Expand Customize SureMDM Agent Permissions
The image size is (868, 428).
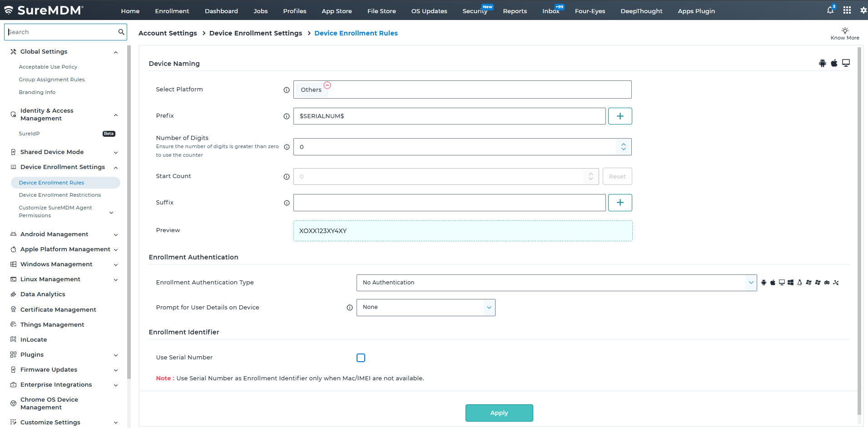click(111, 212)
